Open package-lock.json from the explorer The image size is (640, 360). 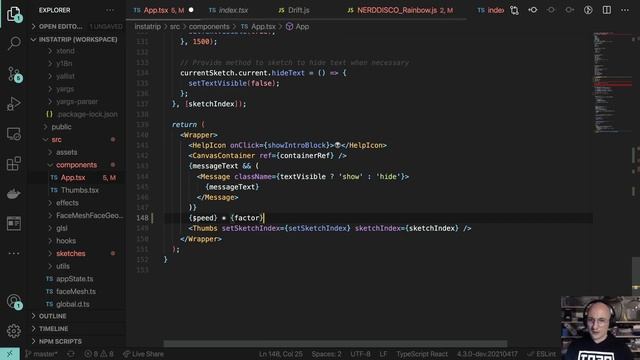point(87,114)
